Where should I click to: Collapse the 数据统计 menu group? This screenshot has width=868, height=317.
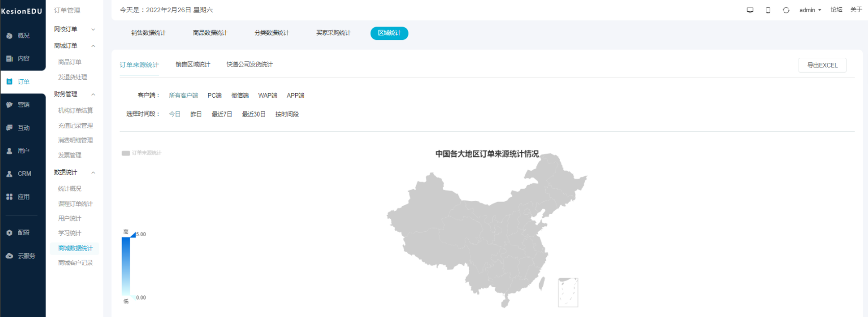coord(93,173)
